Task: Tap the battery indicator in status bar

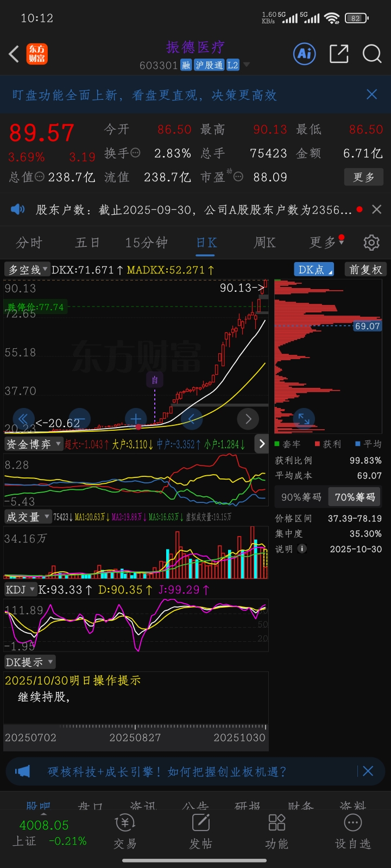Action: click(x=356, y=18)
